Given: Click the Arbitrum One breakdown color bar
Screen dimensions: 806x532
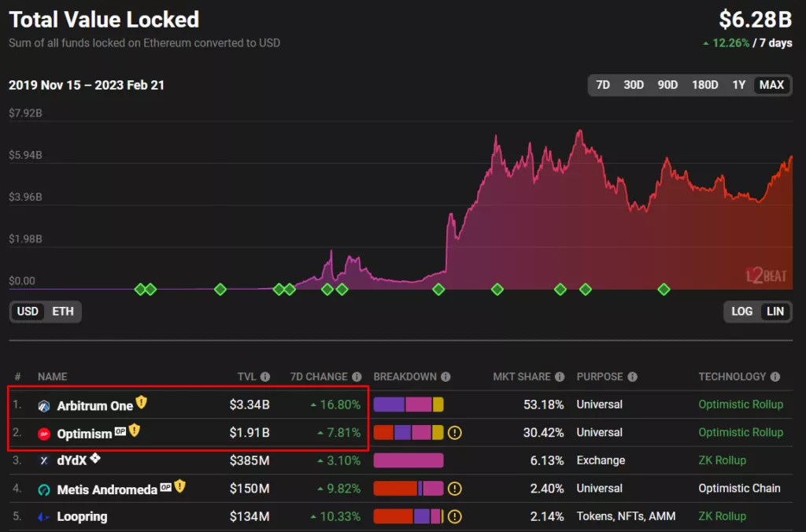Looking at the screenshot, I should click(409, 405).
